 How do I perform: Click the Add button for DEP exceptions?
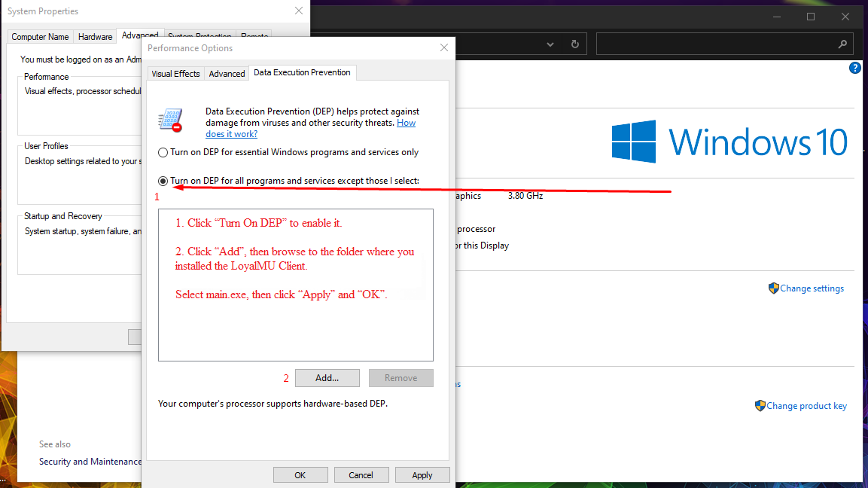(327, 377)
